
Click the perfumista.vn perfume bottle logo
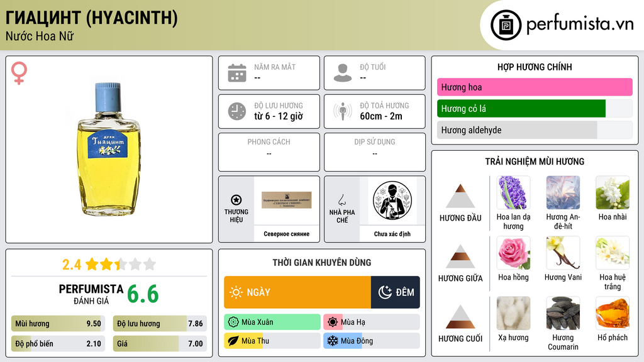coord(506,25)
